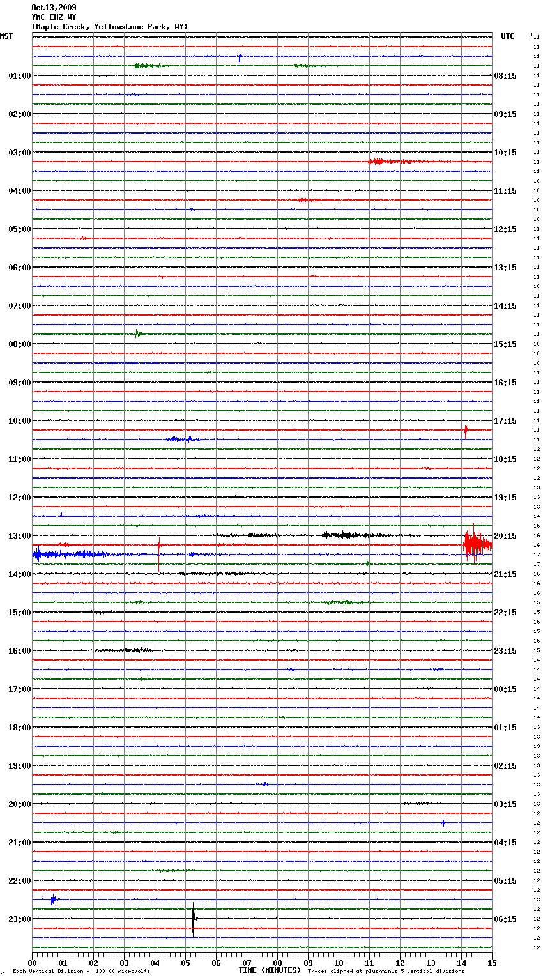Click minute '08' on the bottom axis

(x=277, y=963)
